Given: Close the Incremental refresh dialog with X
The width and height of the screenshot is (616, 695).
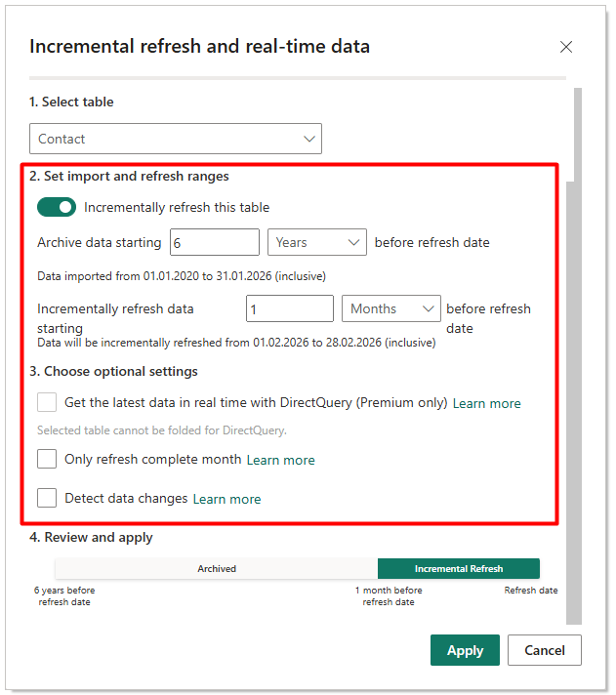Looking at the screenshot, I should pyautogui.click(x=565, y=47).
